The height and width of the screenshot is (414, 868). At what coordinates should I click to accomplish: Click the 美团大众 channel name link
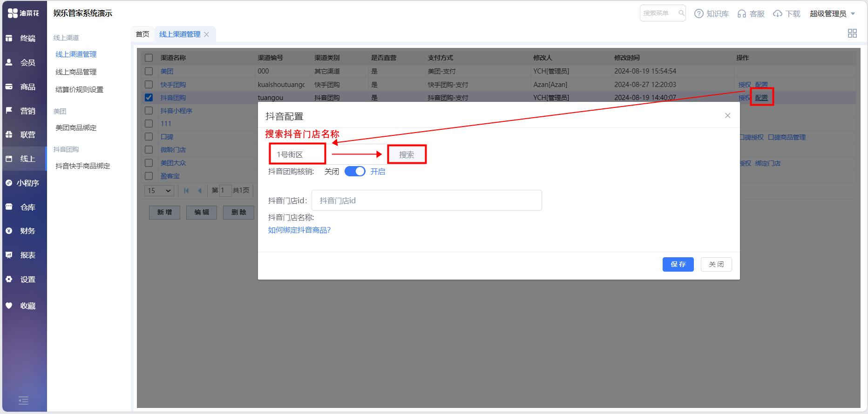pyautogui.click(x=173, y=163)
